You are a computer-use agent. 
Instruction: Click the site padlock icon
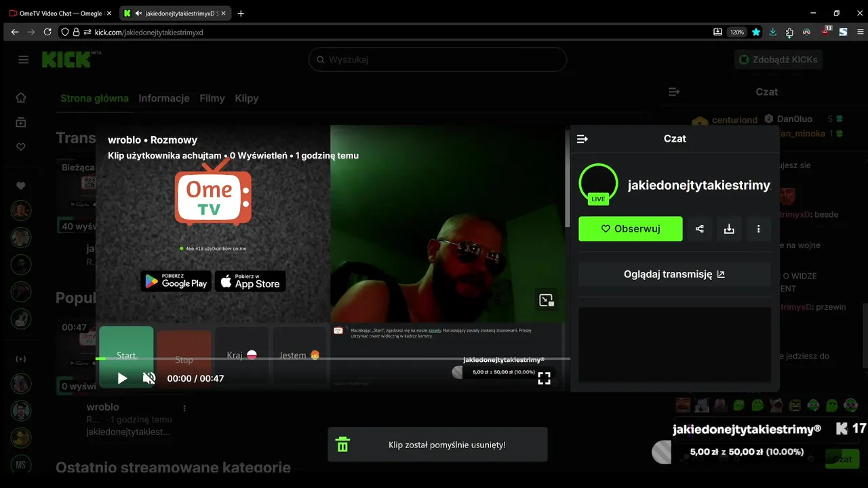point(76,32)
